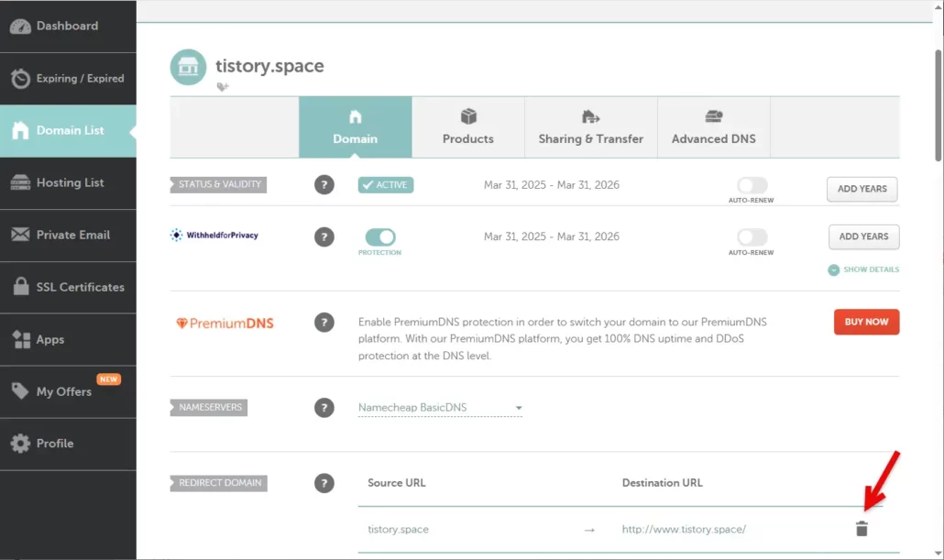Open help for Status & Validity
The image size is (944, 560).
point(324,185)
